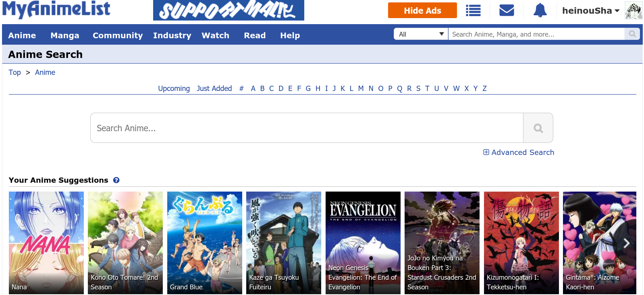Go to Top breadcrumb link
The width and height of the screenshot is (644, 295).
(15, 72)
